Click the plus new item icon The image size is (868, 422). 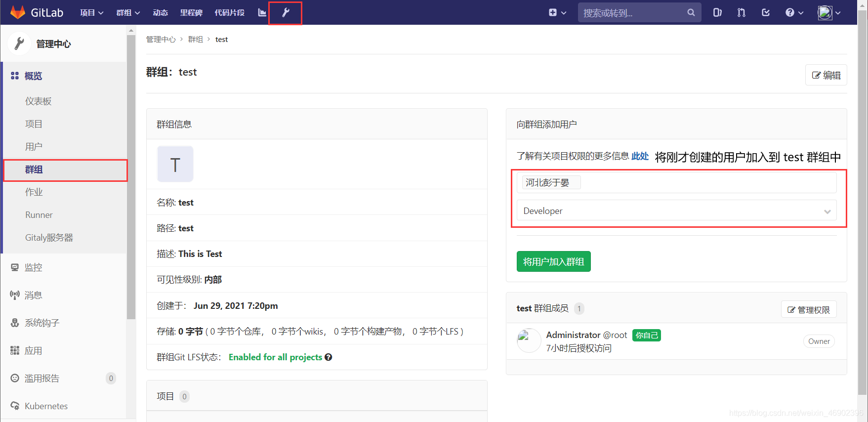(x=553, y=12)
